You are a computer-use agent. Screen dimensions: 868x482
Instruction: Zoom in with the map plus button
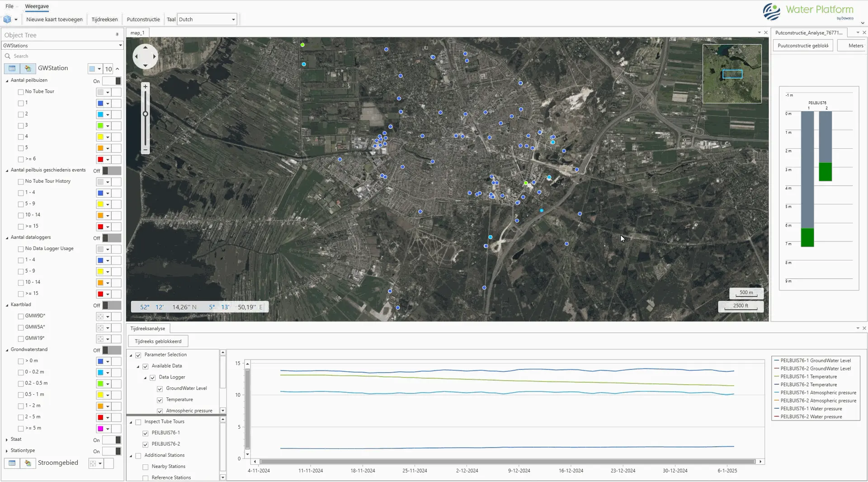pyautogui.click(x=145, y=86)
